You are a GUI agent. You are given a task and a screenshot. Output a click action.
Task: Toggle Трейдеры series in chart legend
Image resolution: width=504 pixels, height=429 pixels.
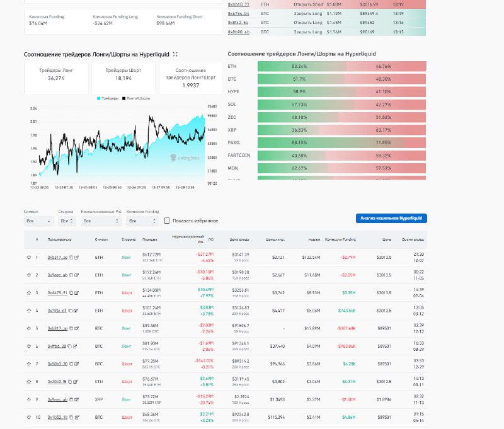[107, 98]
